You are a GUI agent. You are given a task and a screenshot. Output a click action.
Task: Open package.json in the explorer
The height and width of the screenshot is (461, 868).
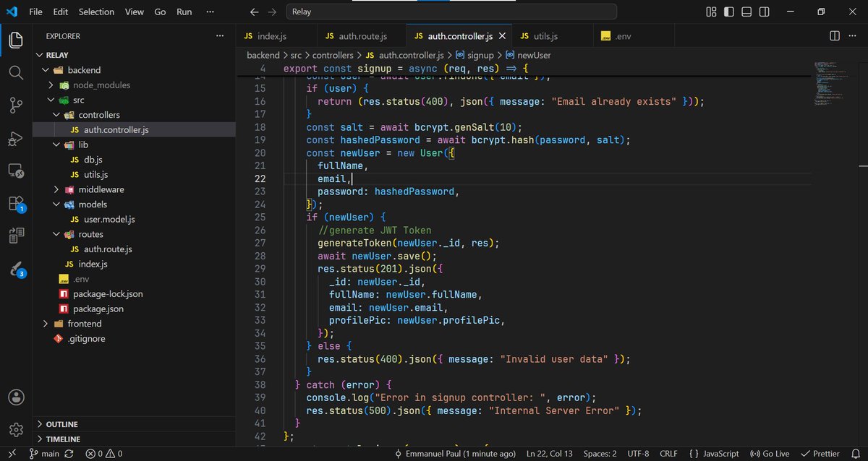tap(98, 309)
